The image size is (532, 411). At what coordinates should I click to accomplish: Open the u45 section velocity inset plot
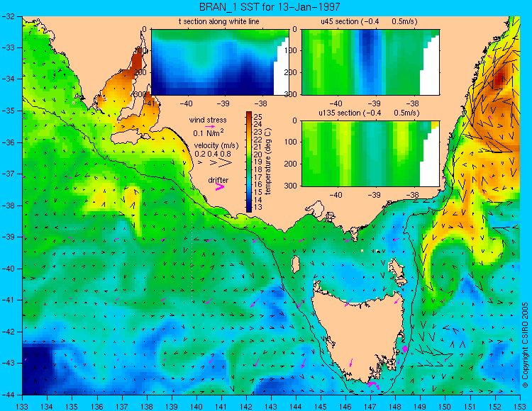[x=370, y=62]
